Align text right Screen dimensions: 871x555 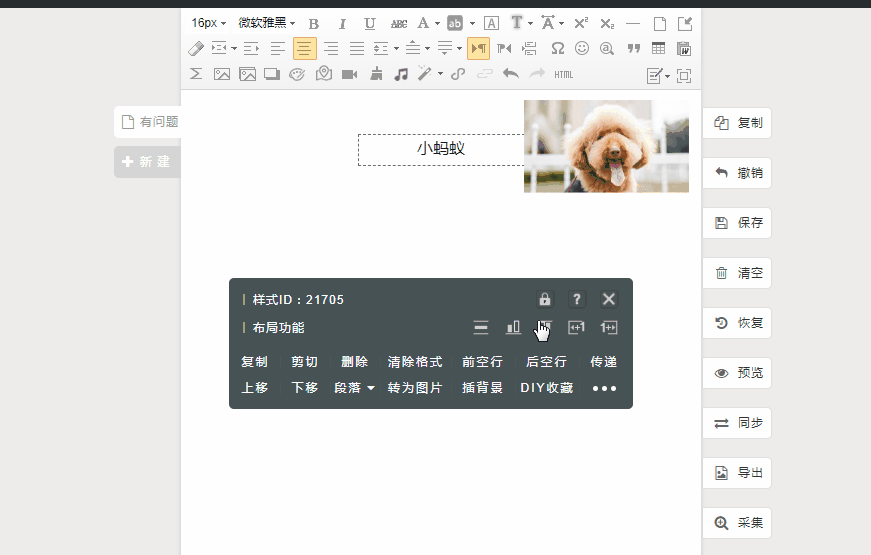[x=331, y=49]
